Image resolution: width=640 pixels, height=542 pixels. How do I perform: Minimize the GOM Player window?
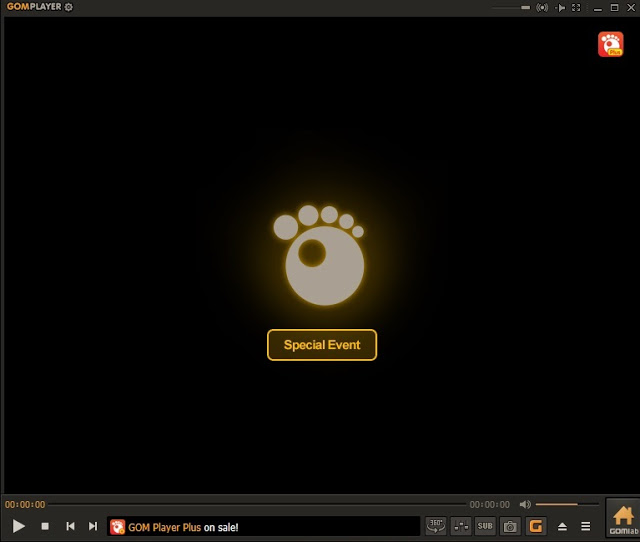click(x=598, y=8)
